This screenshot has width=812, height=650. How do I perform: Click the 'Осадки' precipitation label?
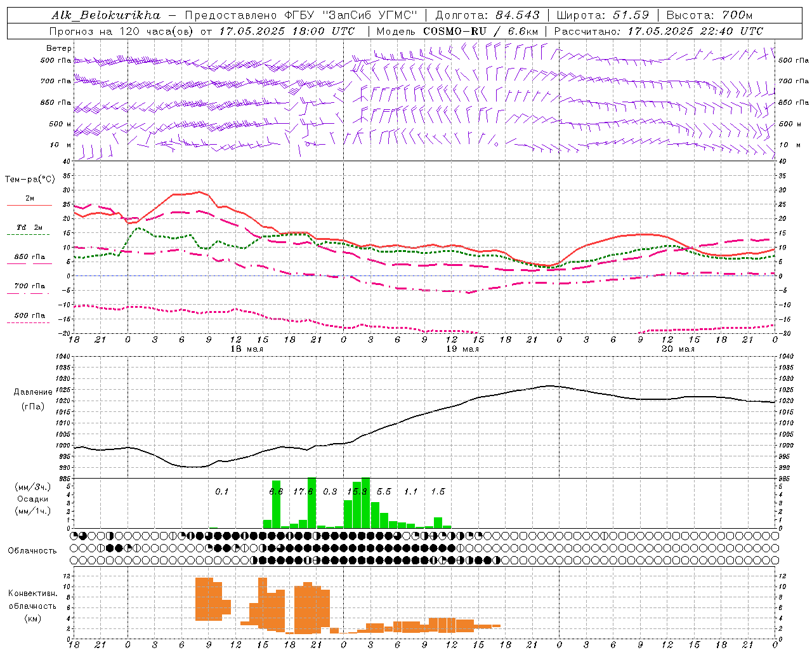pyautogui.click(x=32, y=499)
